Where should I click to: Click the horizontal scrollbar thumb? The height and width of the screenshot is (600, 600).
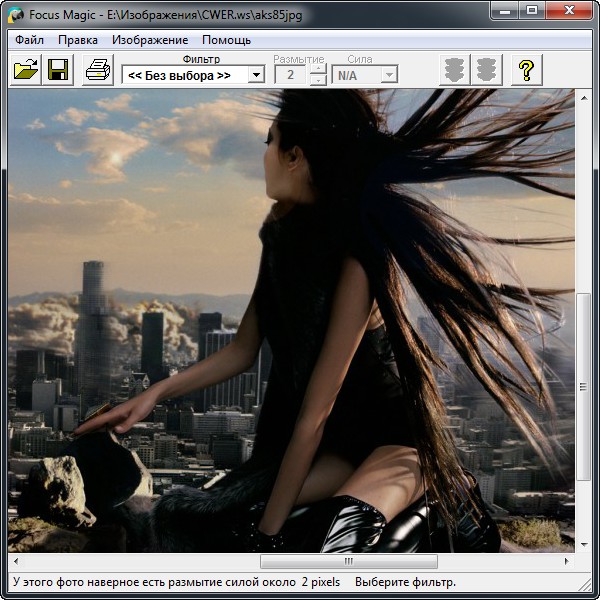[x=348, y=562]
